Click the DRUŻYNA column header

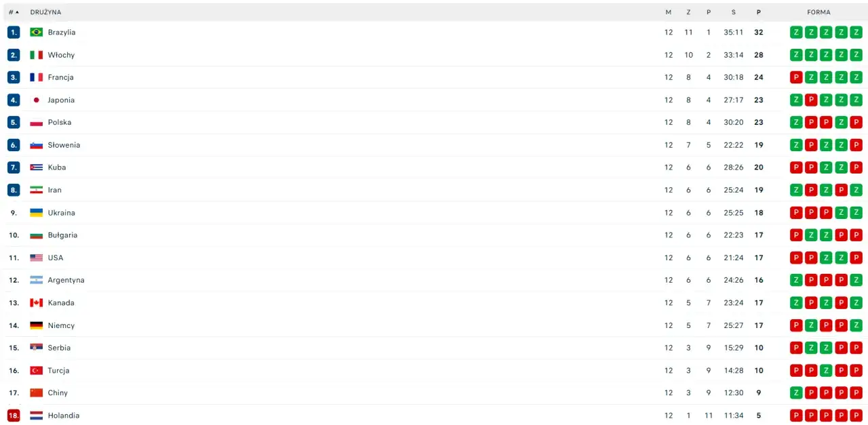(x=45, y=12)
